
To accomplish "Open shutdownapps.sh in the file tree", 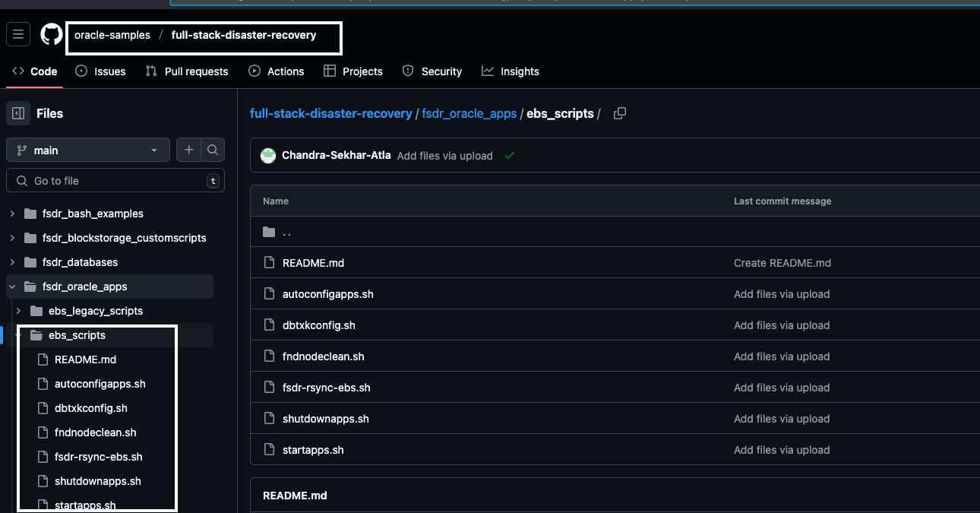I will 98,481.
